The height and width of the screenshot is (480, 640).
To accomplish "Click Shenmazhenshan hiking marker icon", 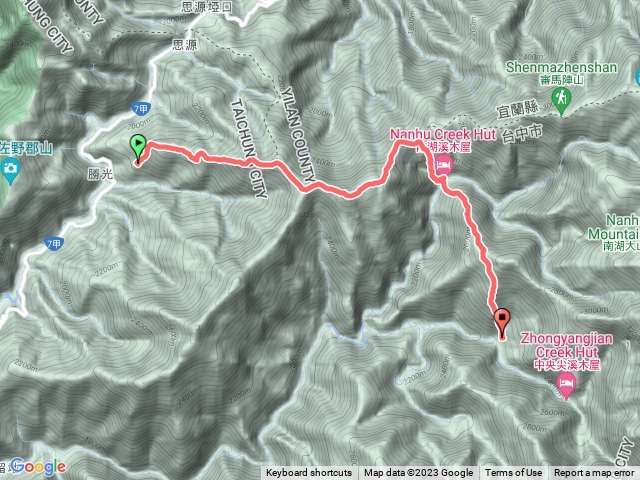I will pos(561,99).
